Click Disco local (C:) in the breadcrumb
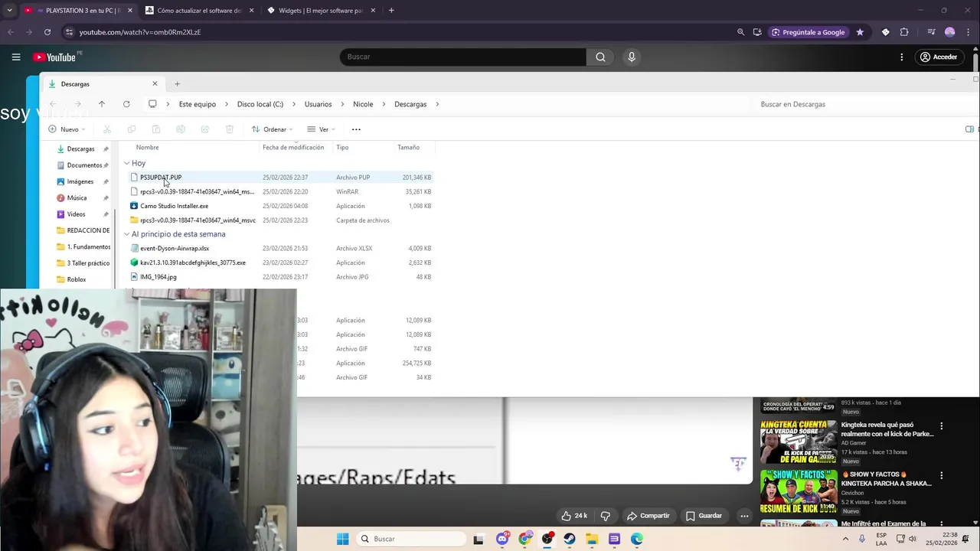 pos(260,104)
